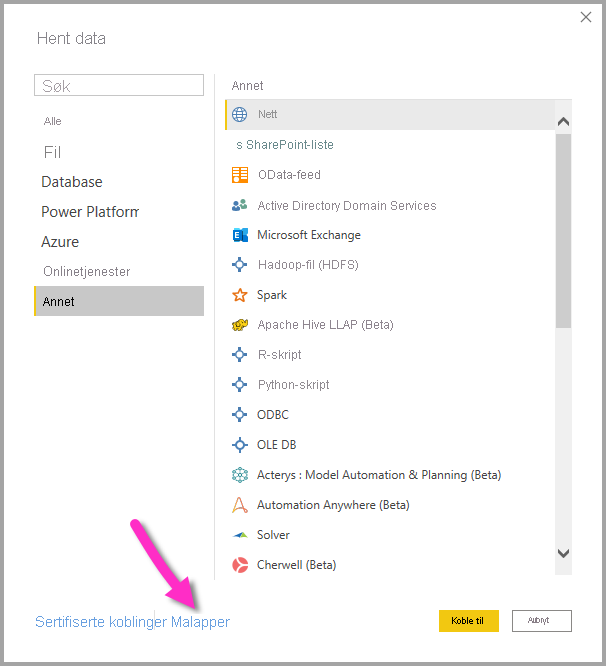This screenshot has width=606, height=666.
Task: Select the ODBC connector icon
Action: (x=240, y=415)
